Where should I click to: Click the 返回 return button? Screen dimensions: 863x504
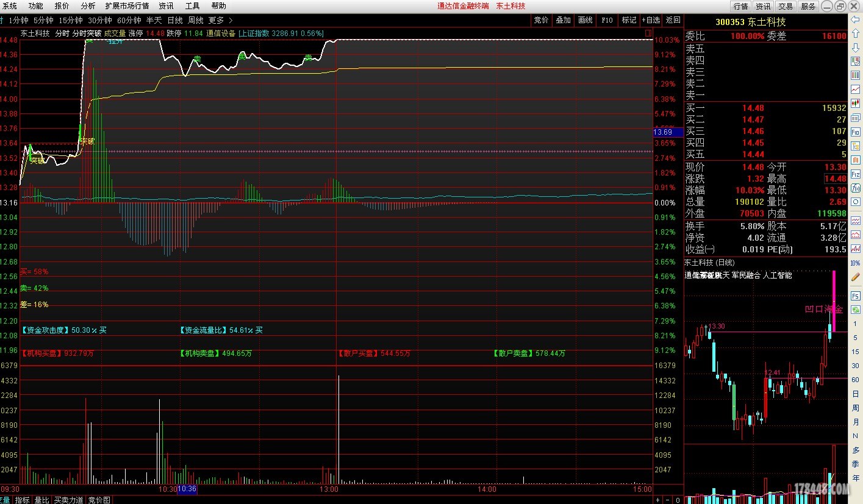pos(673,20)
